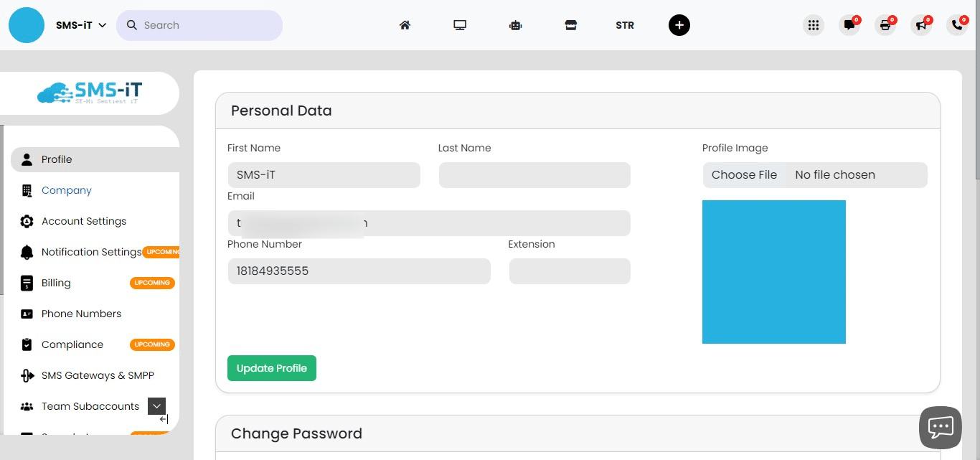The height and width of the screenshot is (460, 980).
Task: Open the monitor dashboard icon
Action: 460,25
